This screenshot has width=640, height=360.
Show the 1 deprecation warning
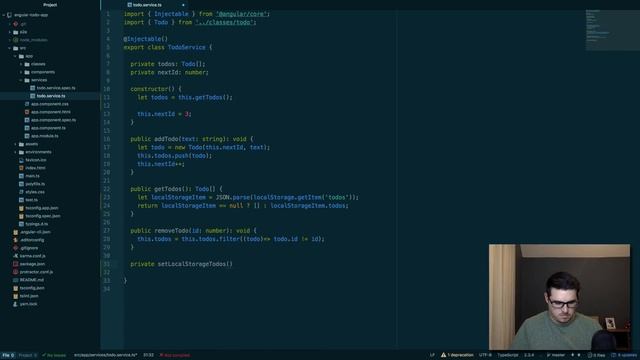(x=457, y=355)
